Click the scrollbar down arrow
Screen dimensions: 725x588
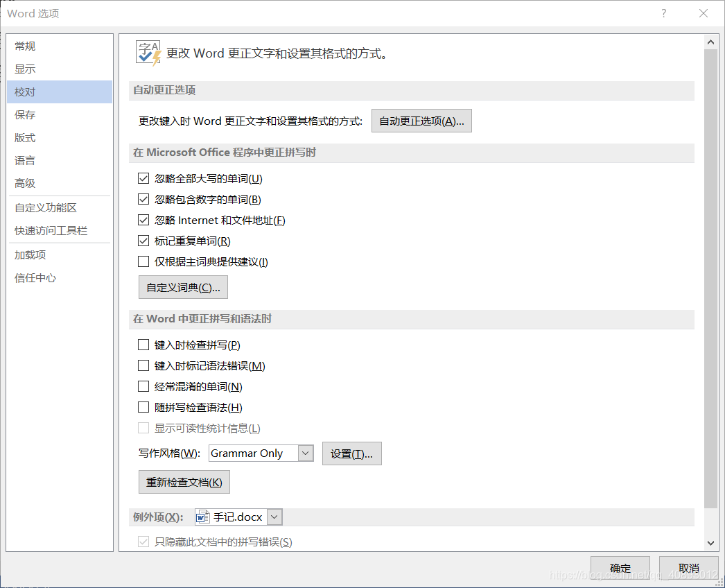710,543
